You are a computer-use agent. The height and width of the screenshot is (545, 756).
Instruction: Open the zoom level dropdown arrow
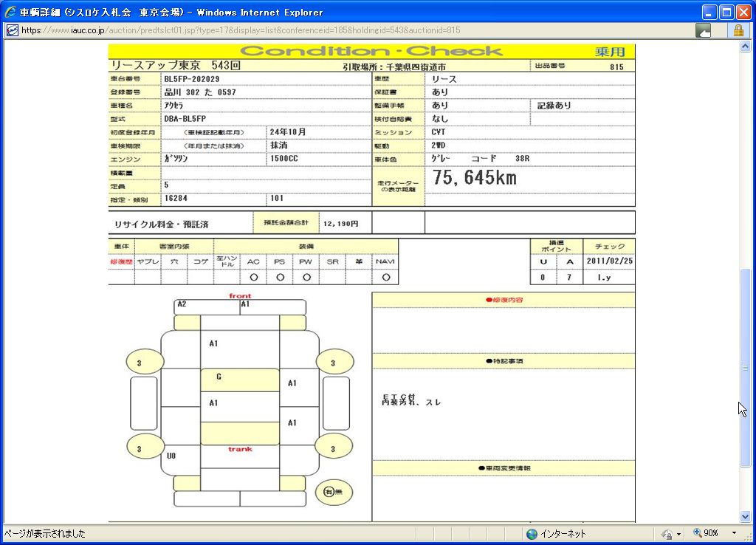click(x=734, y=533)
